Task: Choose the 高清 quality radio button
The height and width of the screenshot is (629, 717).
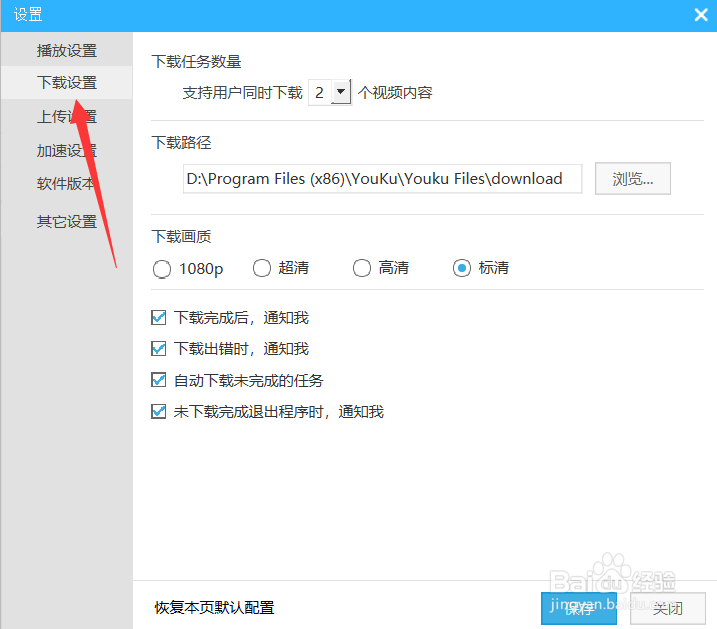Action: [x=362, y=268]
